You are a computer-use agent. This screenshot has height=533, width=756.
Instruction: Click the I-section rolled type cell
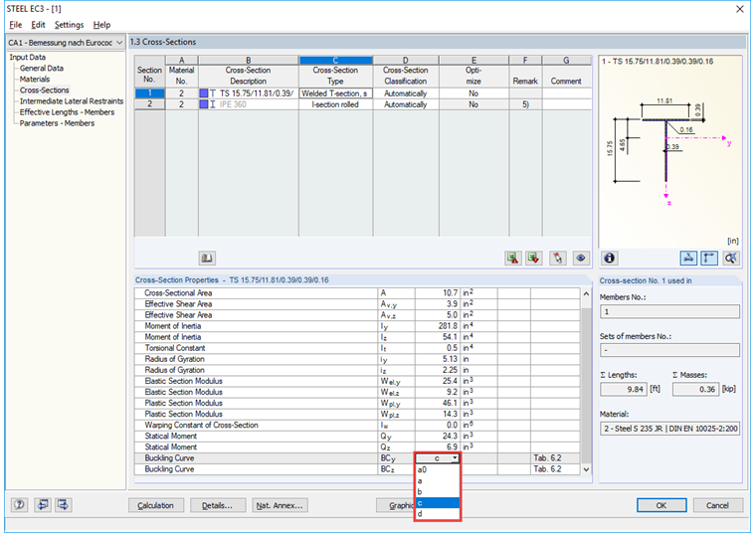(x=335, y=104)
